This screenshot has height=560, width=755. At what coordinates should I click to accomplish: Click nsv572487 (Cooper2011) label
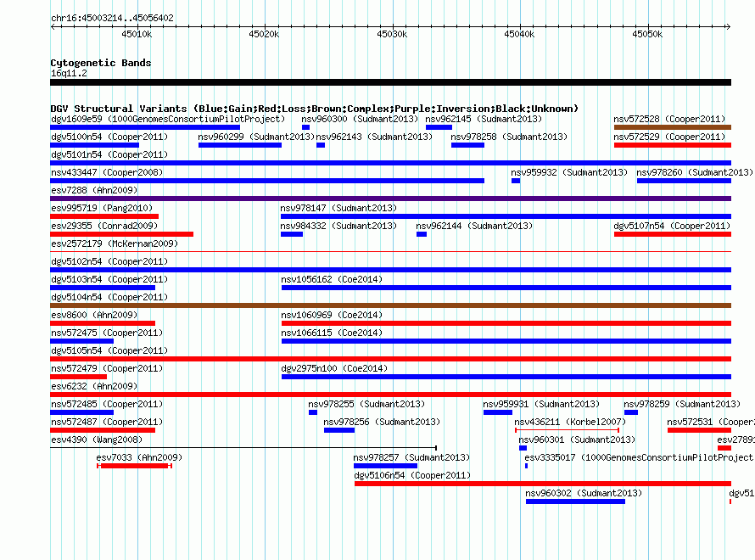[x=107, y=422]
